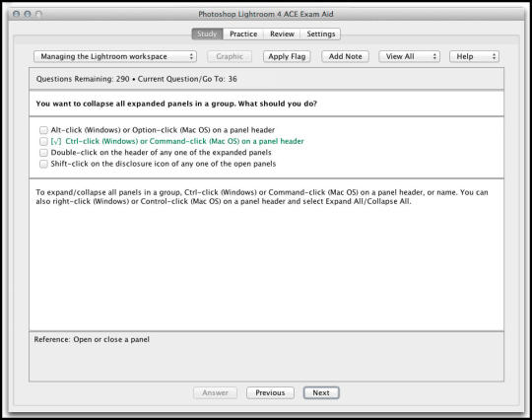Open the Settings tab
This screenshot has height=420, width=532.
tap(320, 34)
